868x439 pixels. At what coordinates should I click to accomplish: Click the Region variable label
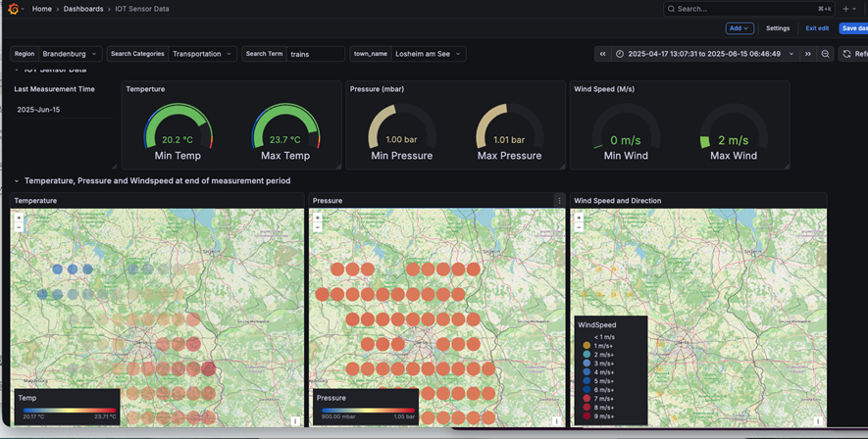tap(25, 54)
